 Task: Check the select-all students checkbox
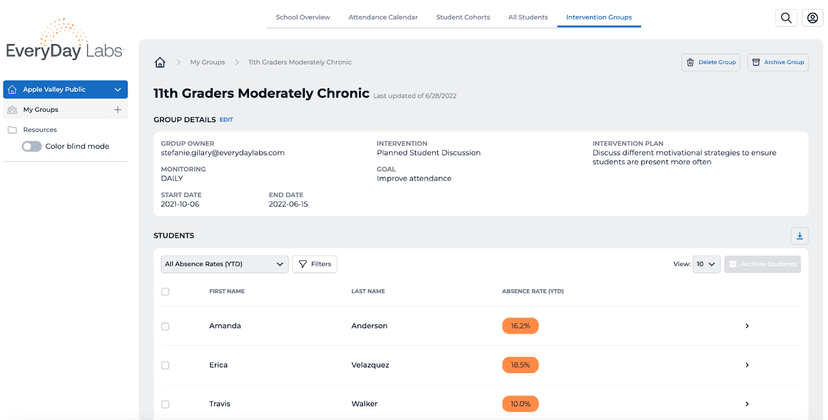166,292
